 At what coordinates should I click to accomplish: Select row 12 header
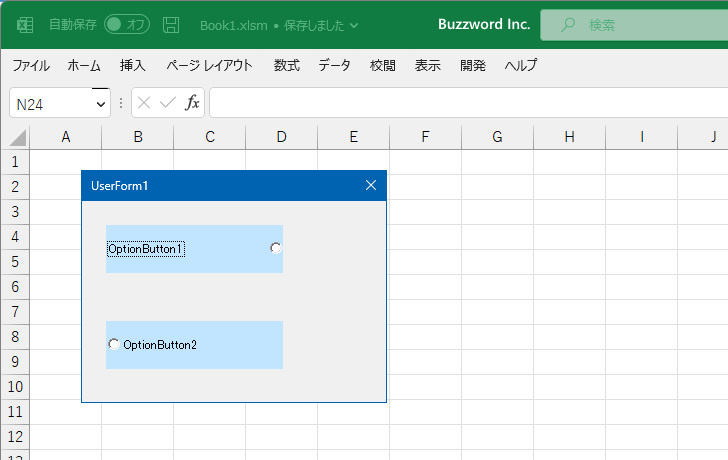[x=15, y=437]
